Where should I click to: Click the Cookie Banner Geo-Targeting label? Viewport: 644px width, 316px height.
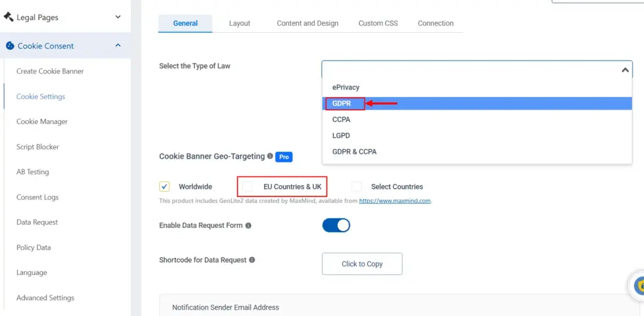pos(212,156)
